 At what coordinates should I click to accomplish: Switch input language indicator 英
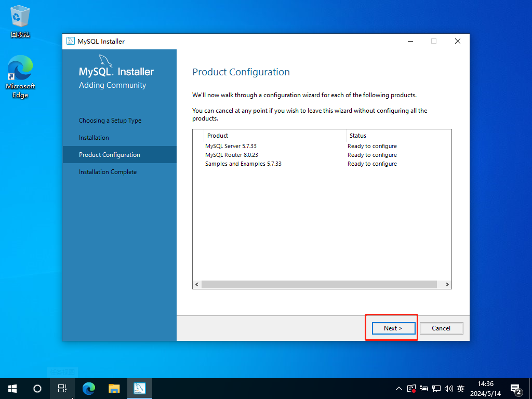coord(461,388)
